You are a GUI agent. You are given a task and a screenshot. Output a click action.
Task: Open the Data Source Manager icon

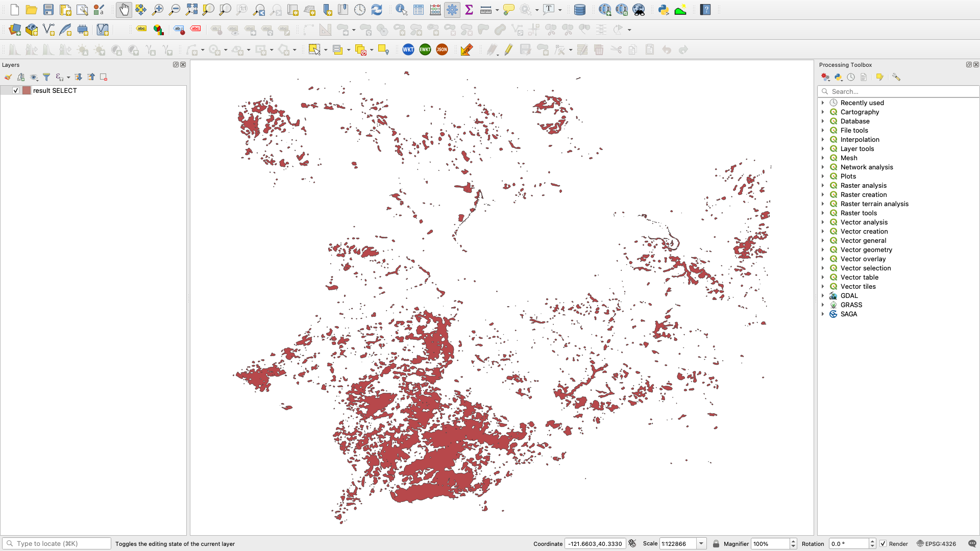coord(15,30)
